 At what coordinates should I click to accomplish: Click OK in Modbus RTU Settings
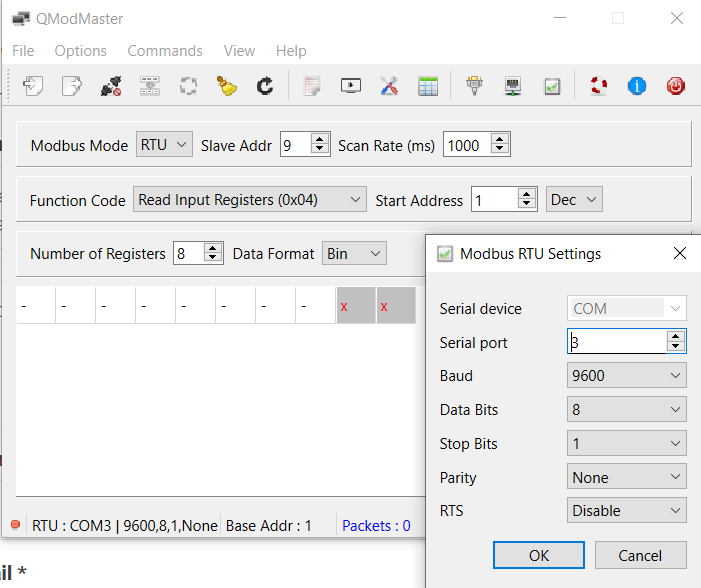[539, 555]
